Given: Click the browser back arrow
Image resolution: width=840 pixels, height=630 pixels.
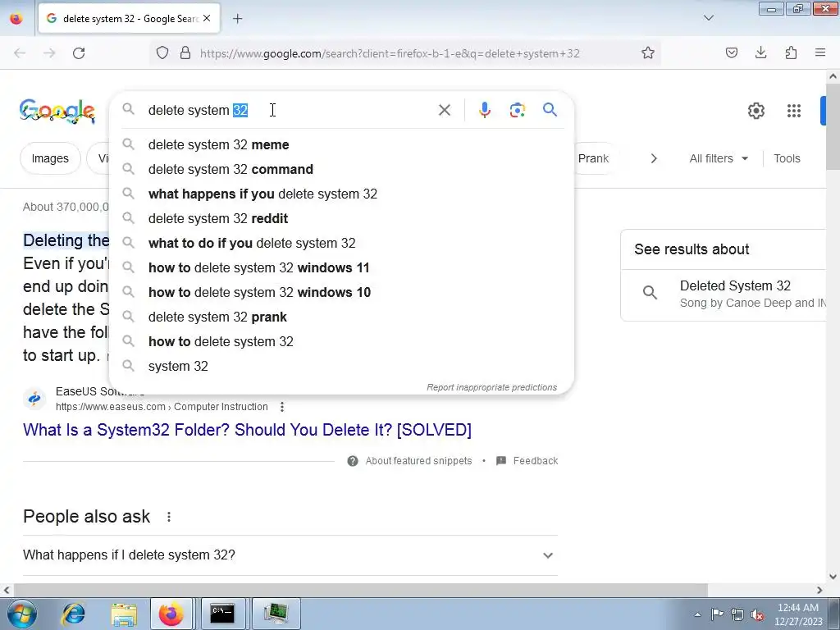Looking at the screenshot, I should pos(20,53).
